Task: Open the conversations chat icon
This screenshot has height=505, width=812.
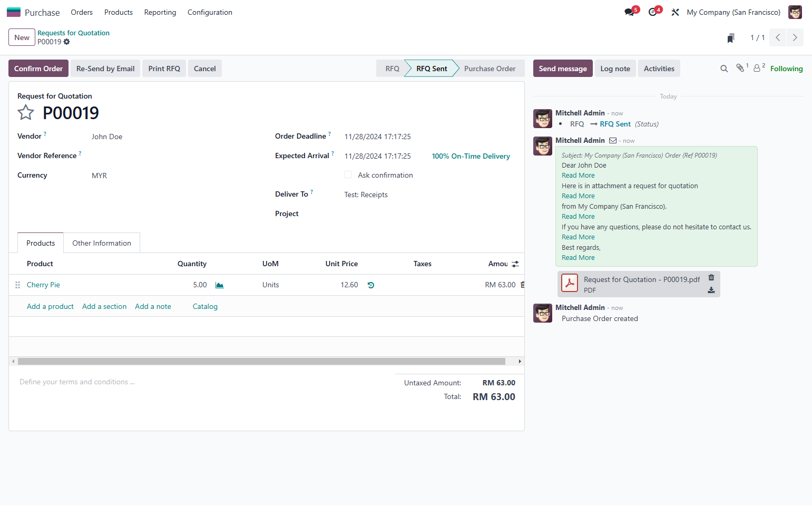Action: tap(629, 12)
